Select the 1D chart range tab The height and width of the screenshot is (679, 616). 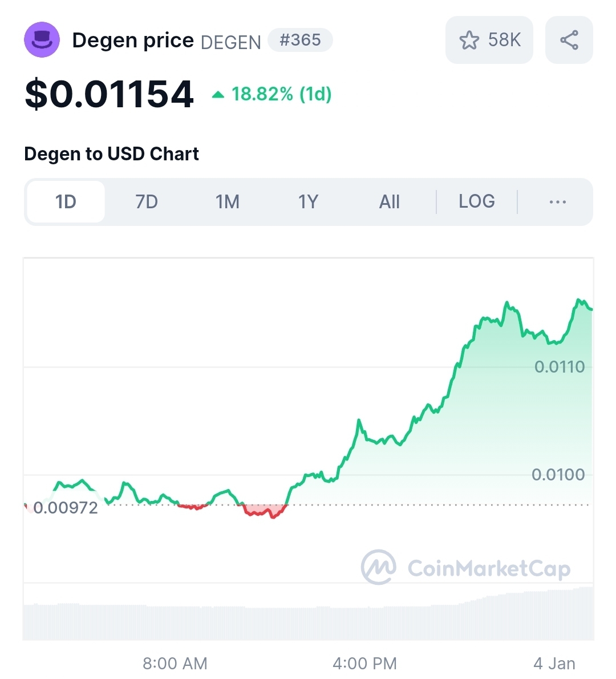pos(66,202)
